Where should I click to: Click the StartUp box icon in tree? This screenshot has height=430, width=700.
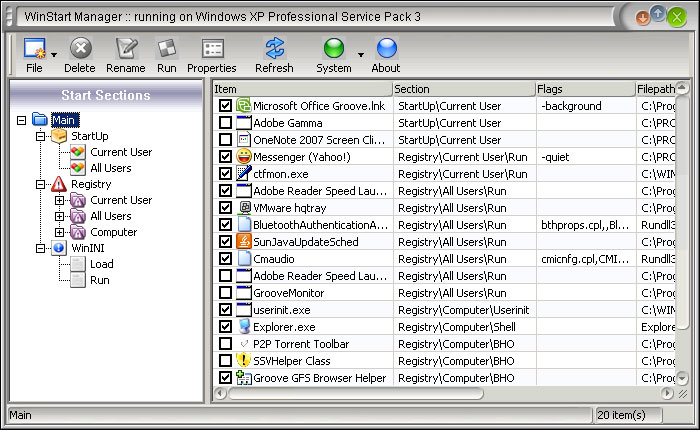59,135
